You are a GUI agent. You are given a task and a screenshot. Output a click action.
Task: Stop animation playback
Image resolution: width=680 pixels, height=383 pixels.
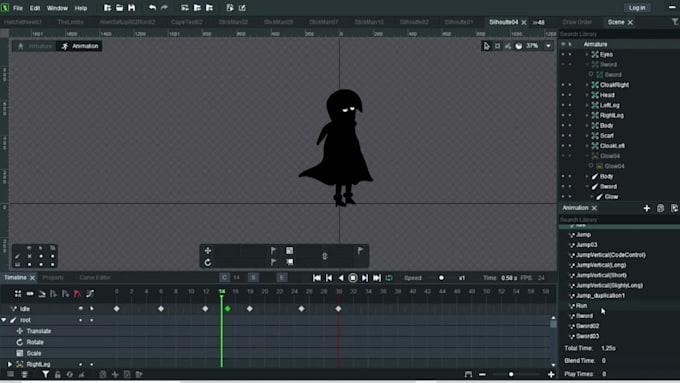click(353, 278)
